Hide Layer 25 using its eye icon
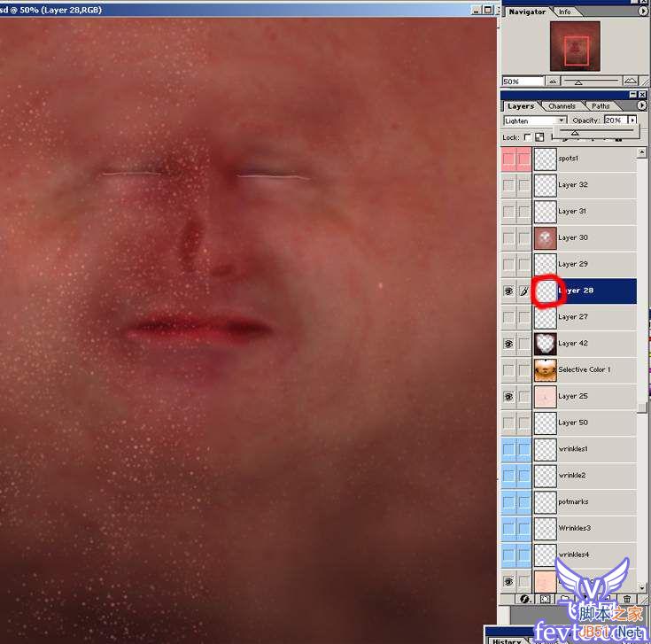 tap(508, 397)
